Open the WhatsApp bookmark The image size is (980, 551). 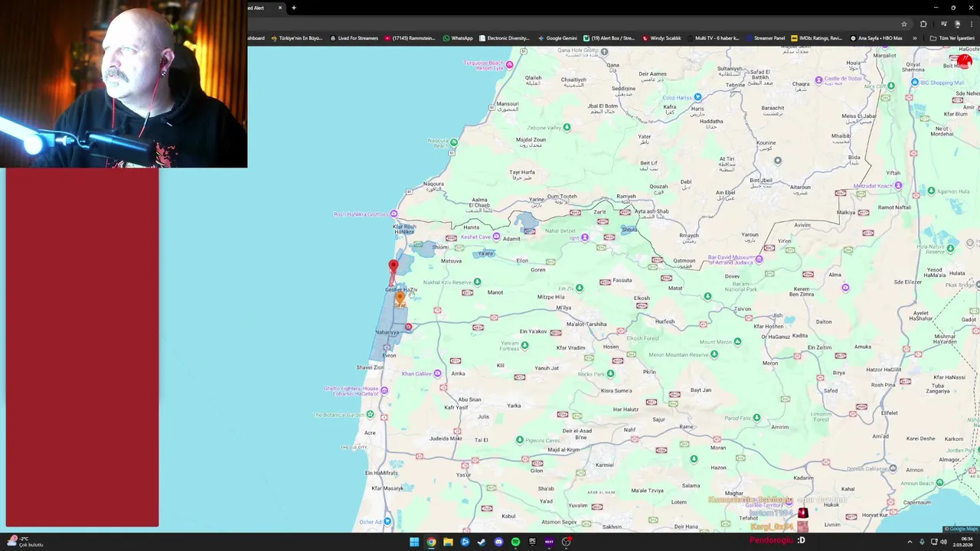[458, 38]
